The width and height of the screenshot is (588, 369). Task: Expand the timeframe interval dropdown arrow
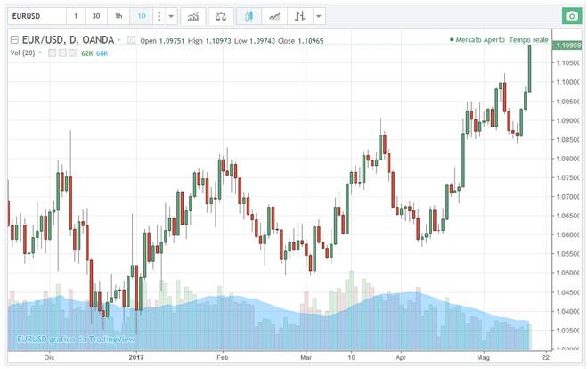coord(170,16)
